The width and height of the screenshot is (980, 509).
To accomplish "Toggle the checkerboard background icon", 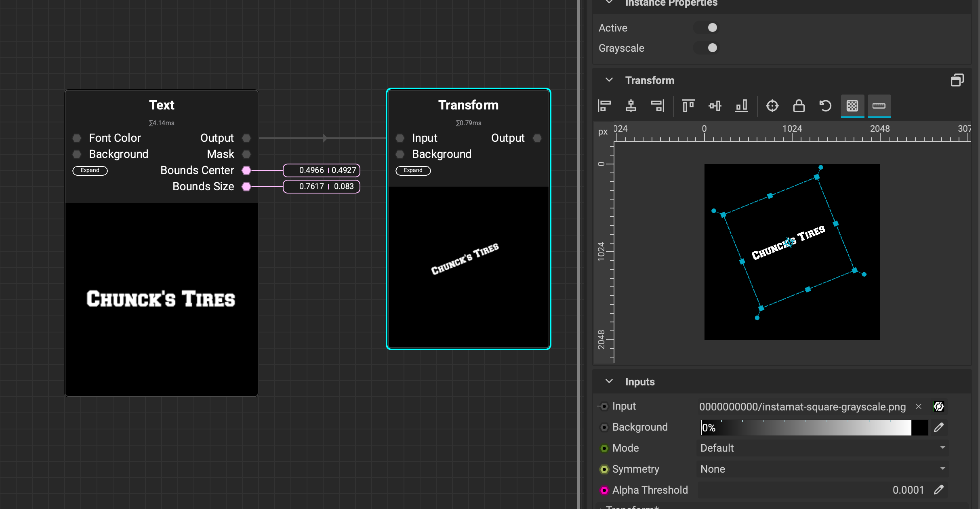I will pyautogui.click(x=852, y=106).
